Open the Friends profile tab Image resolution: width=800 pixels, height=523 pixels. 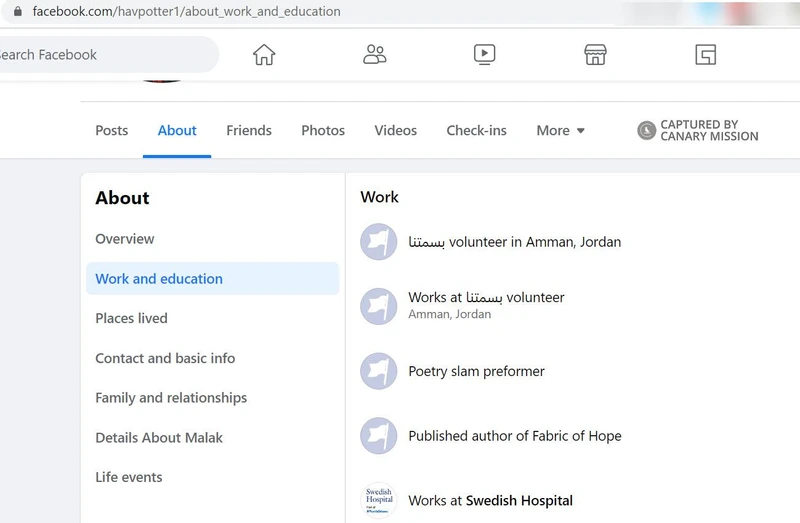(x=249, y=131)
